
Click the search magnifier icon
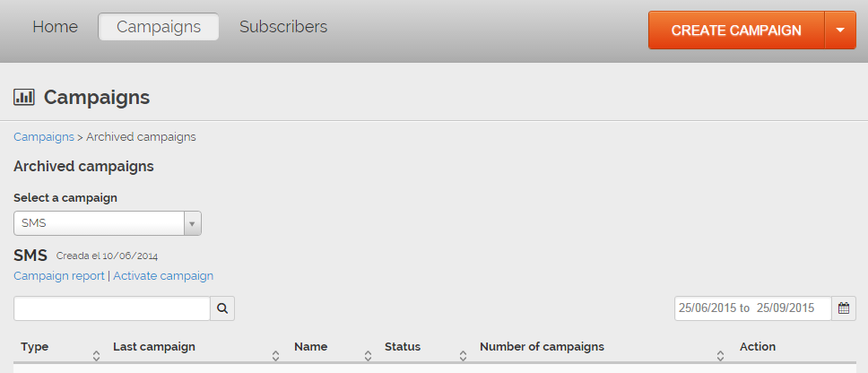222,308
